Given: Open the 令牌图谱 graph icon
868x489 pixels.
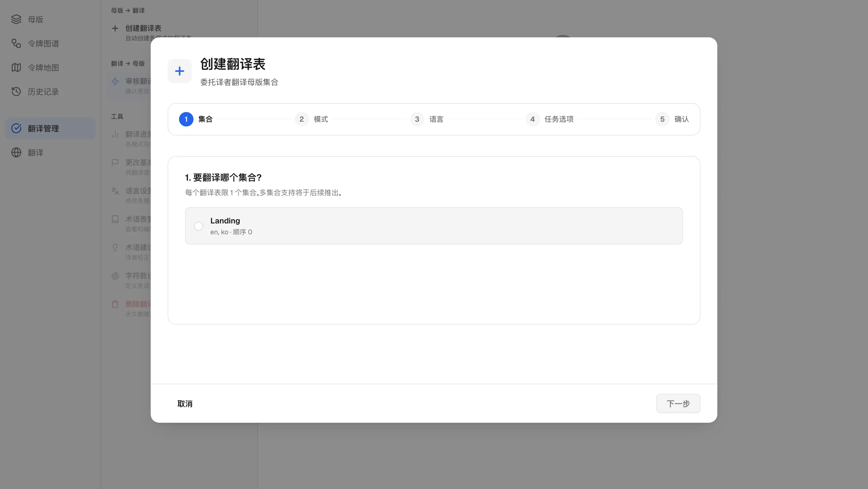Looking at the screenshot, I should click(x=16, y=43).
